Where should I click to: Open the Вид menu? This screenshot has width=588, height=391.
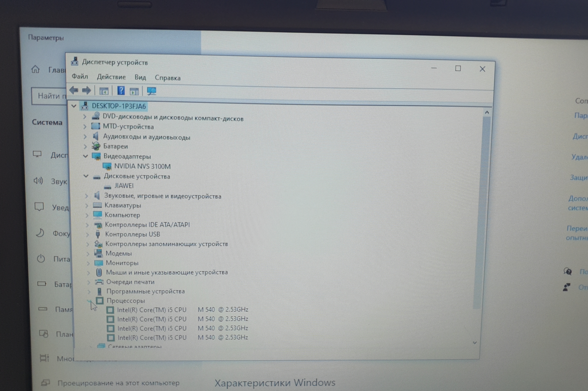pos(140,77)
